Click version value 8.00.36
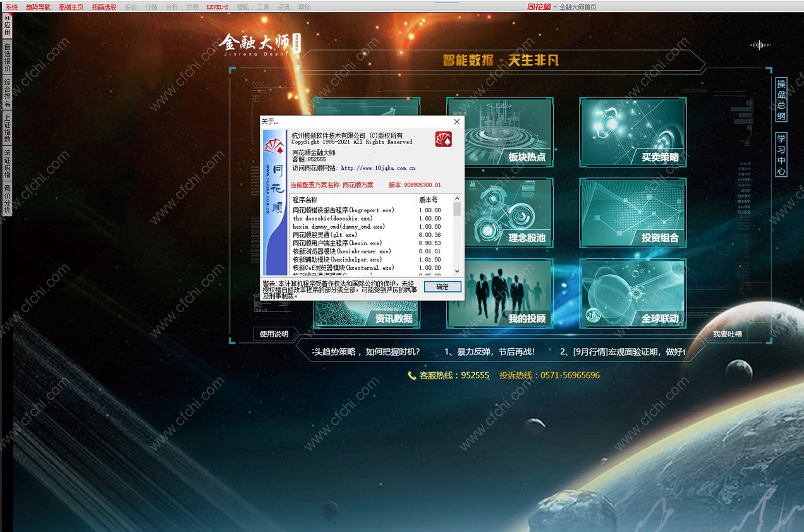 point(430,234)
